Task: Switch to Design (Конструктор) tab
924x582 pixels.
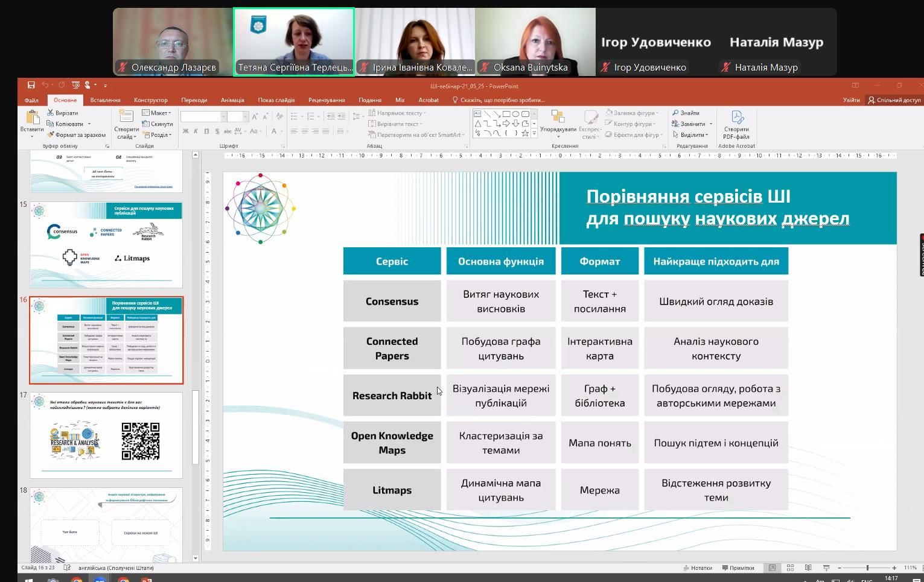Action: pos(151,100)
